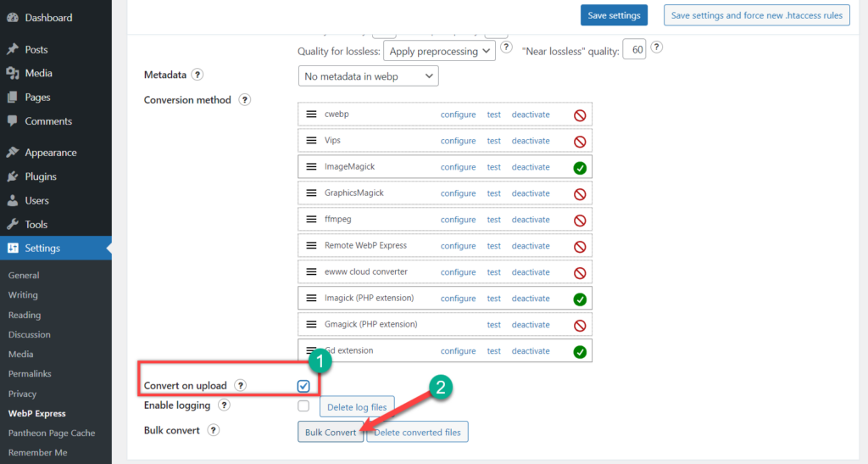
Task: Click the Comments bubble icon
Action: tap(12, 120)
